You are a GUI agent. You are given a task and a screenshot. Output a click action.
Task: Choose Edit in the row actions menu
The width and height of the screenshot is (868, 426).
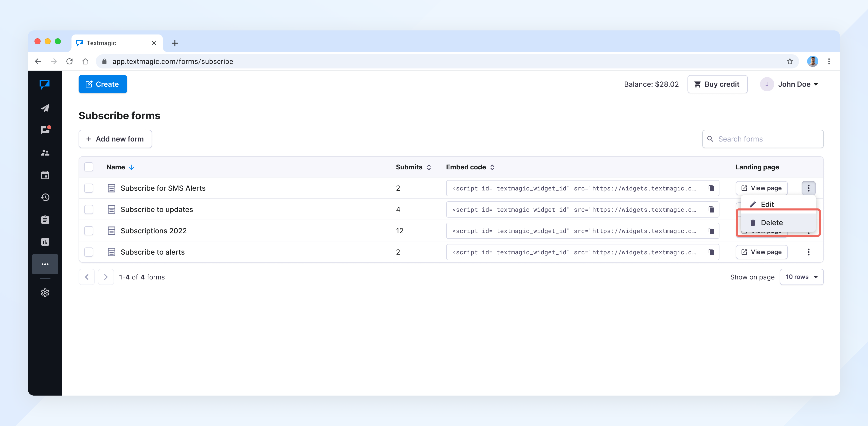(767, 204)
